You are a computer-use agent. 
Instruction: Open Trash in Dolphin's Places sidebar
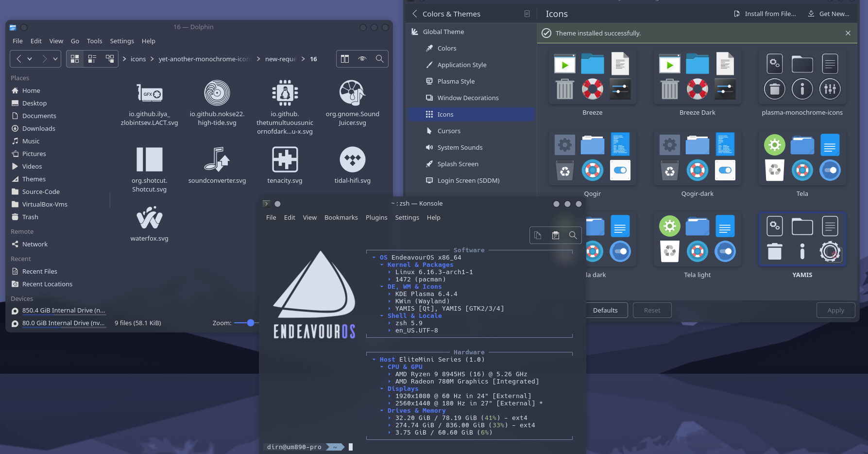pos(30,217)
